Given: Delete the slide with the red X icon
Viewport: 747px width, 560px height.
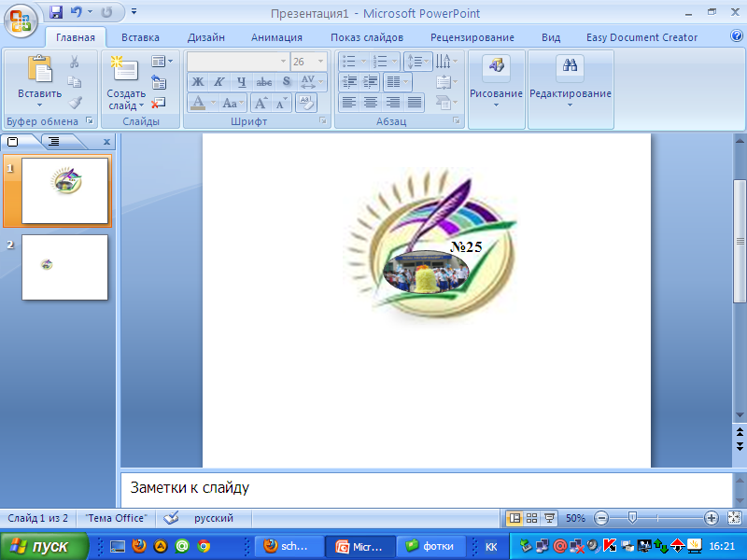Looking at the screenshot, I should (x=159, y=103).
